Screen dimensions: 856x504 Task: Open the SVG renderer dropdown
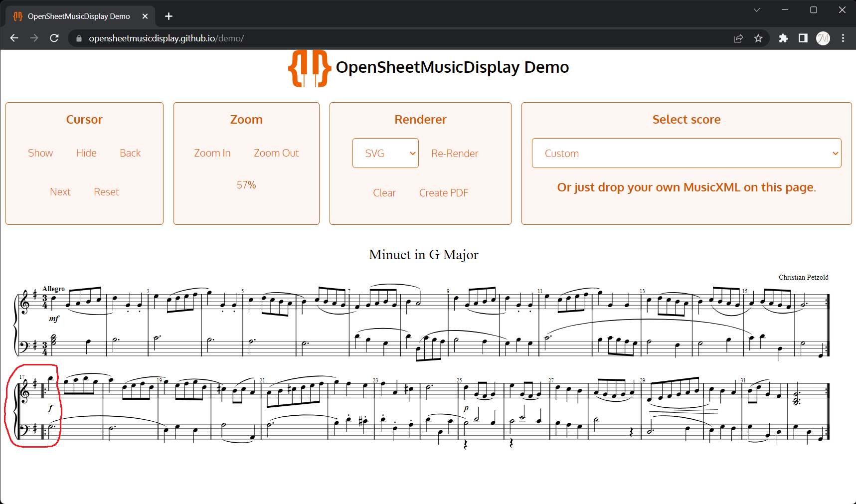[x=385, y=153]
